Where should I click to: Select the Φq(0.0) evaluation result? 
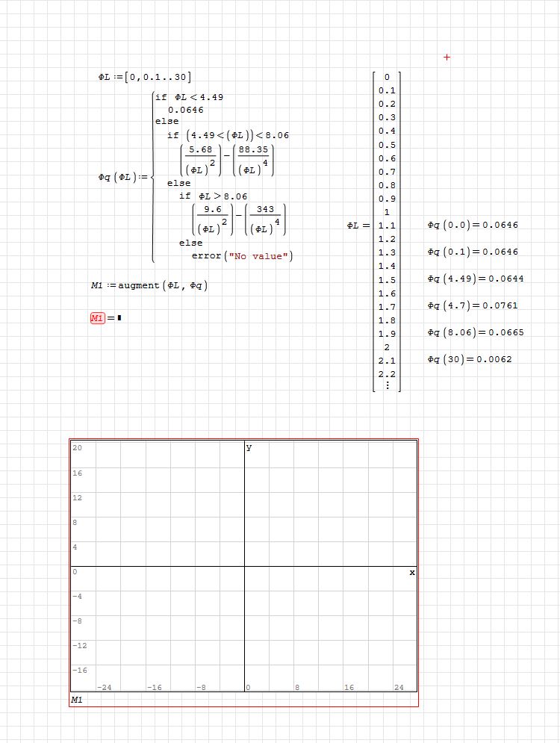coord(473,225)
